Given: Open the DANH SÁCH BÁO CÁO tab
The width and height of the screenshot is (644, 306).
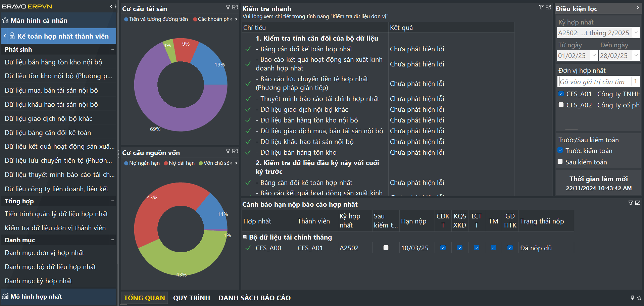Looking at the screenshot, I should [x=254, y=298].
